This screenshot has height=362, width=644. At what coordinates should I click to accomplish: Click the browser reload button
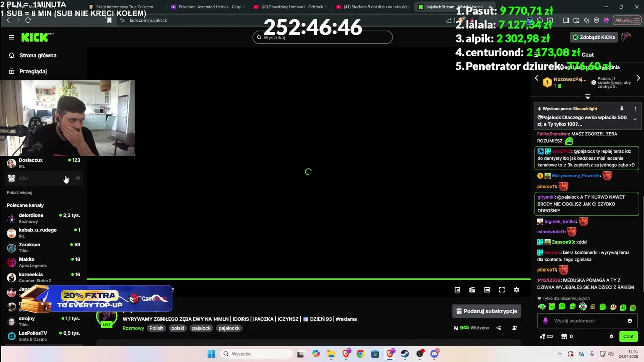tap(28, 20)
